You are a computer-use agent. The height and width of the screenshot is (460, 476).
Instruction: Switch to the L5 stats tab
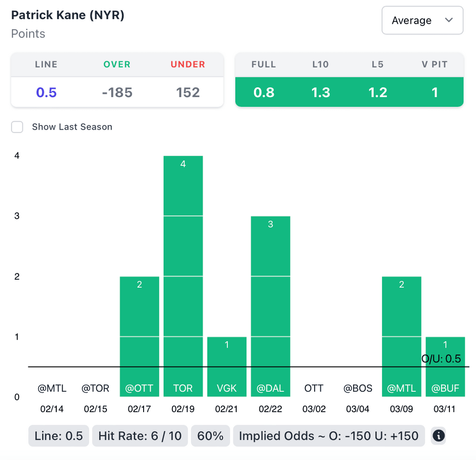click(x=377, y=65)
